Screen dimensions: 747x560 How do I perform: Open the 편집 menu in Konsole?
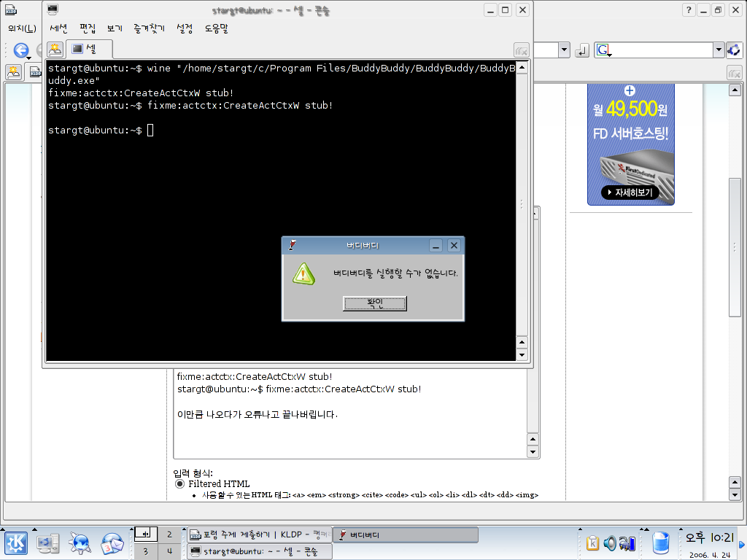[x=88, y=28]
